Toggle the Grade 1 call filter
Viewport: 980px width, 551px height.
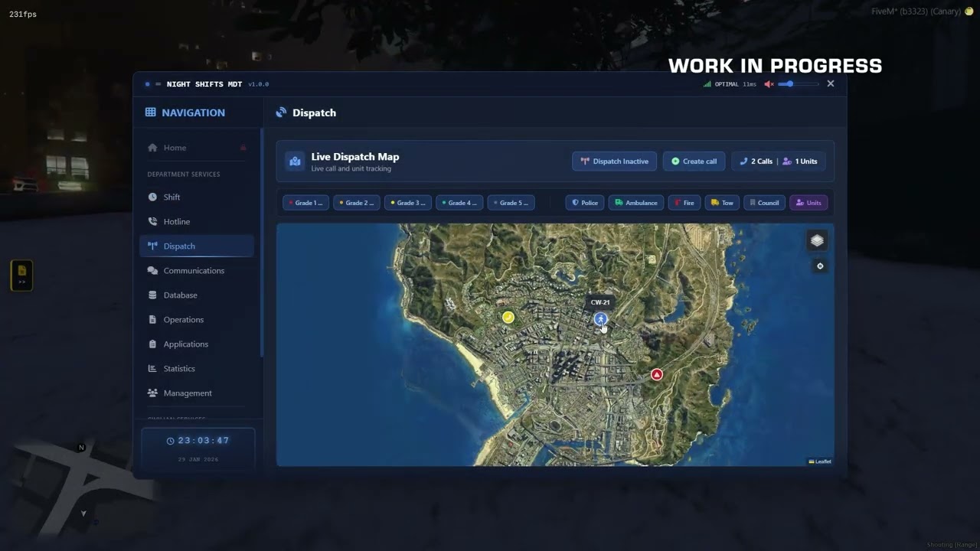click(x=305, y=203)
